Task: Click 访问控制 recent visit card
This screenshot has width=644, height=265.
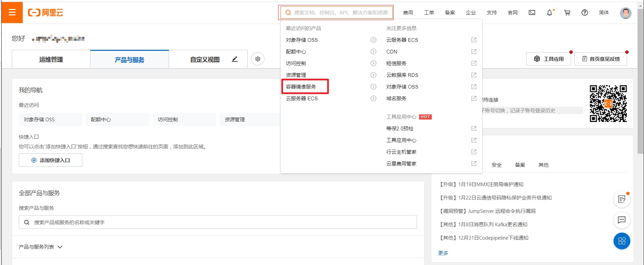Action: pyautogui.click(x=184, y=119)
